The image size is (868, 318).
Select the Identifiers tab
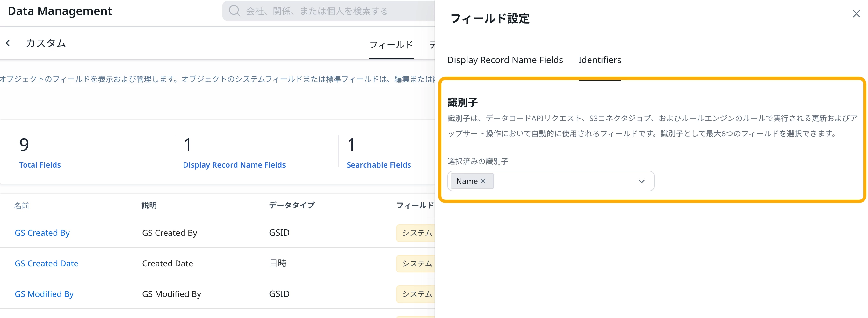tap(599, 60)
